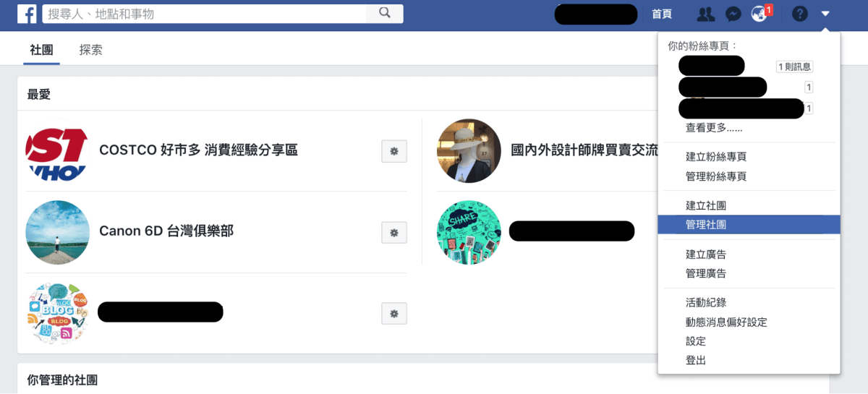Select the 社團 tab
This screenshot has width=868, height=394.
coord(41,50)
